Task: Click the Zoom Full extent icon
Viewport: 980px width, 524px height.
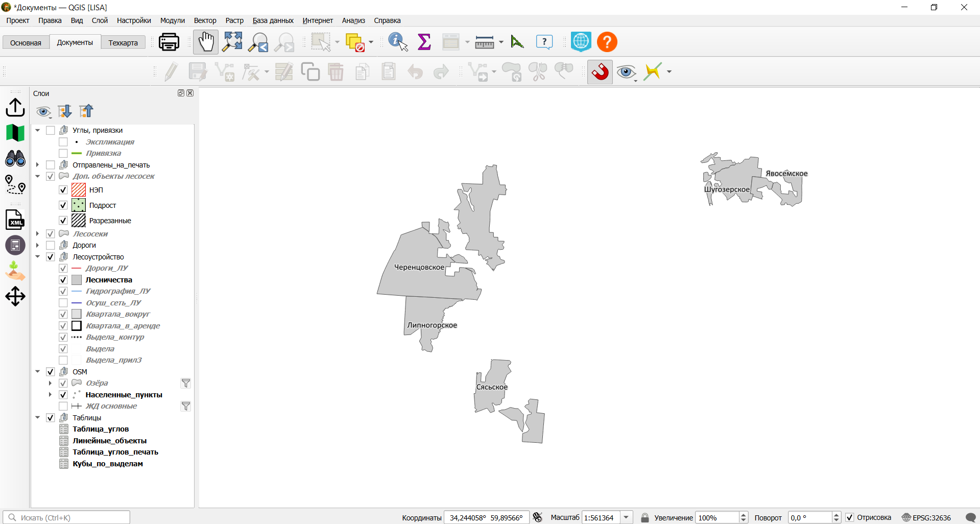Action: 232,42
